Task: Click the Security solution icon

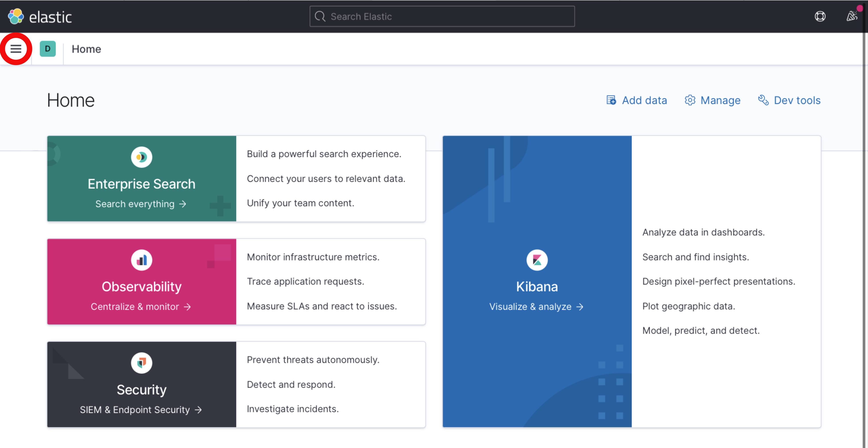Action: tap(141, 362)
